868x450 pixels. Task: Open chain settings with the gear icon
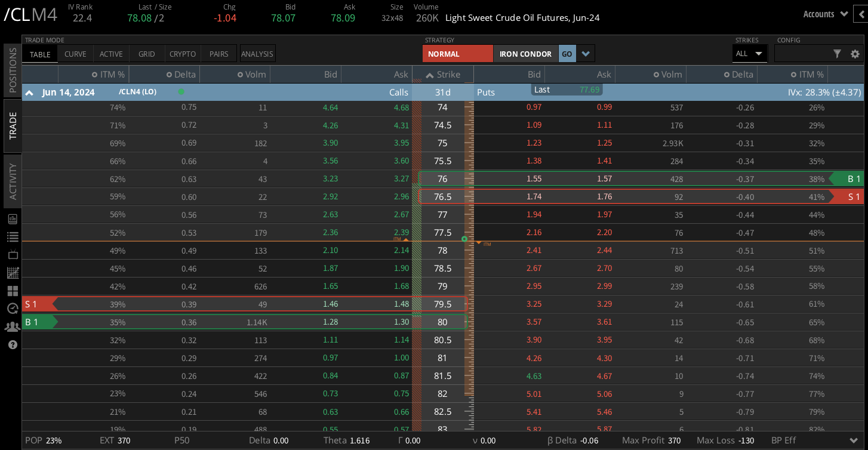pos(855,54)
